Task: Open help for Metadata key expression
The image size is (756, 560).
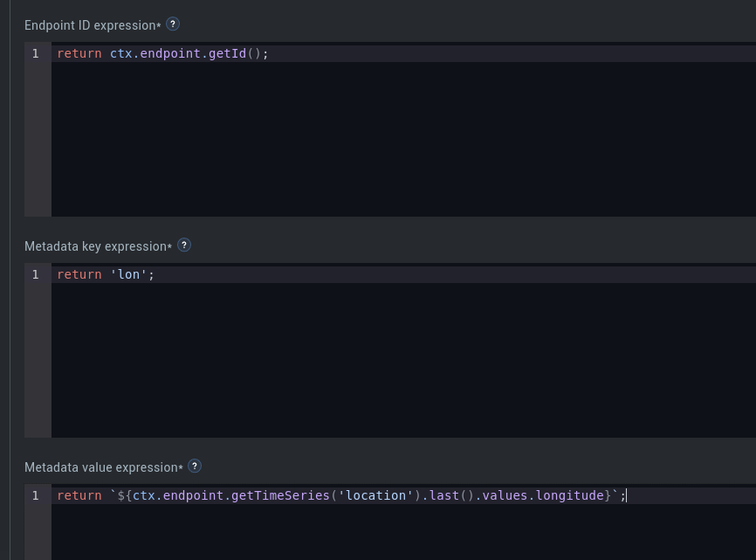Action: (184, 245)
